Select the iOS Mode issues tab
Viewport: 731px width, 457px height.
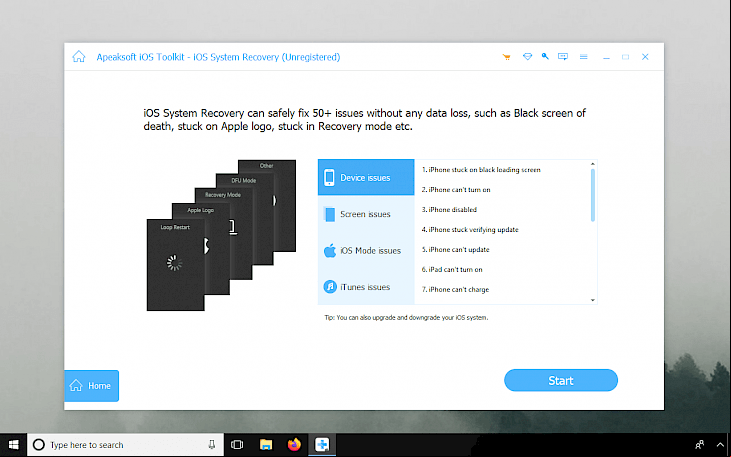tap(366, 250)
